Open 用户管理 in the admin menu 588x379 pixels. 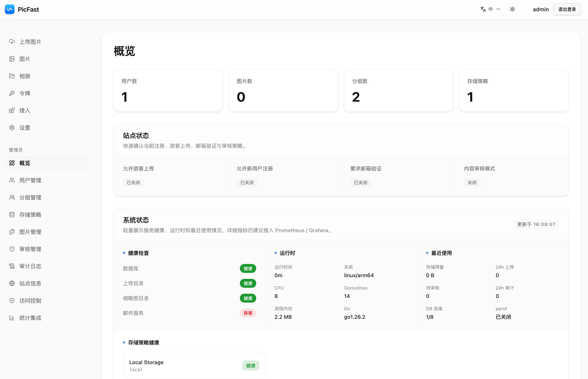pos(47,180)
